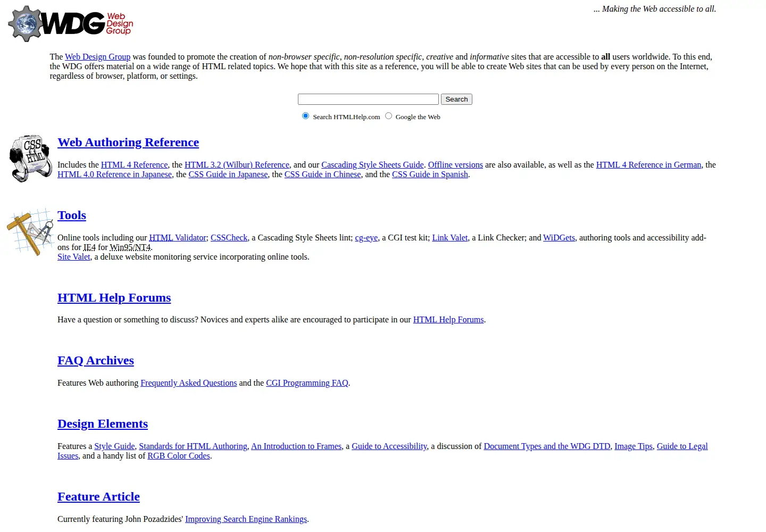
Task: Open Standards for HTML Authoring link
Action: pos(193,446)
